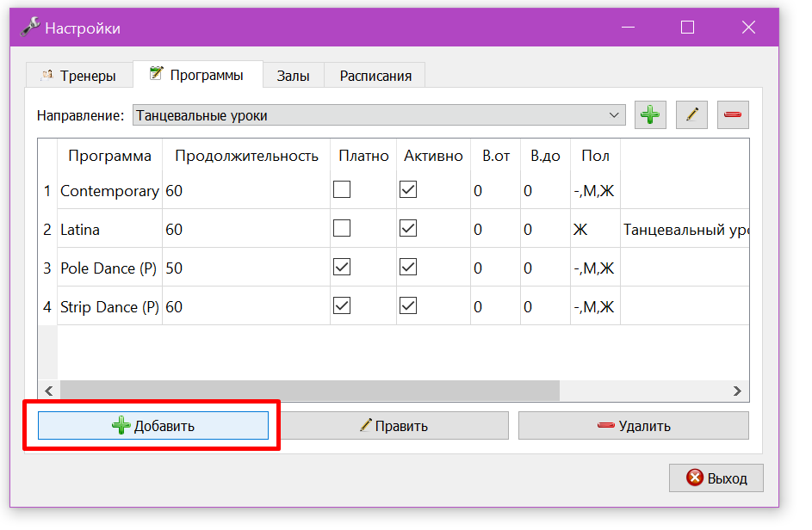
Task: Click the red minus delete-direction icon
Action: 733,114
